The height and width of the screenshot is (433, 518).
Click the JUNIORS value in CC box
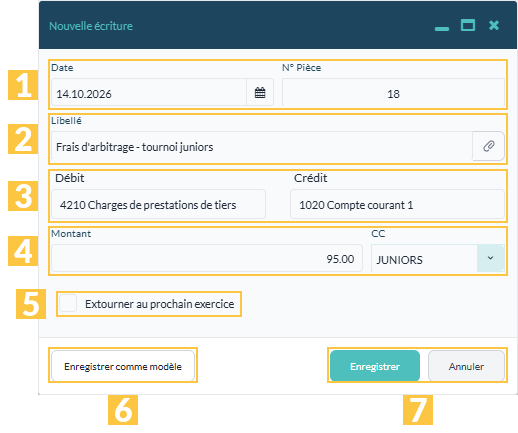pos(399,260)
